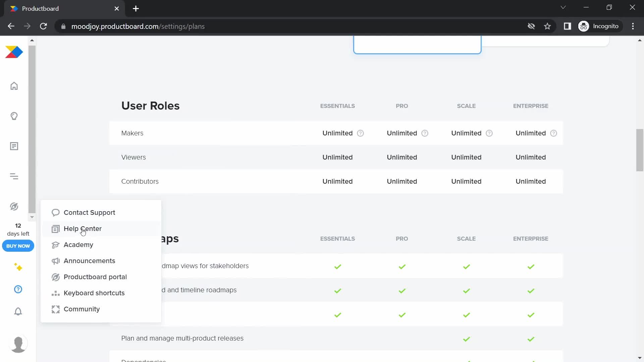Screen dimensions: 644x362
Task: Click the '12 days left' trial text
Action: click(18, 230)
